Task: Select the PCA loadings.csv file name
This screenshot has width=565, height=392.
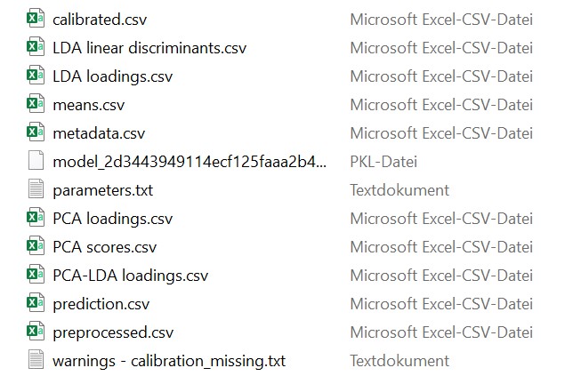Action: point(113,220)
